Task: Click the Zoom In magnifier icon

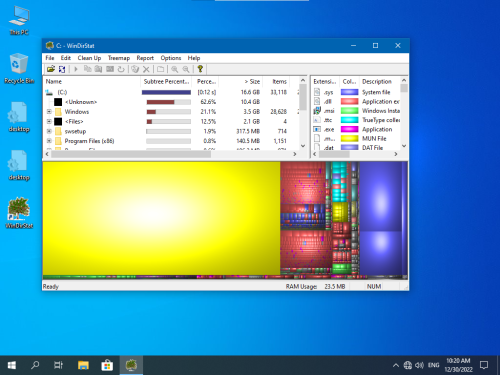Action: tap(175, 69)
